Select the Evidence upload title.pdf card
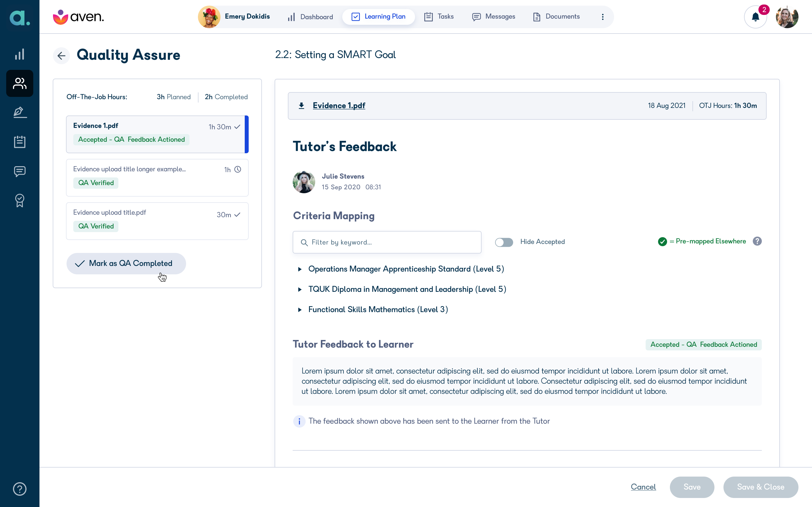 pos(157,221)
